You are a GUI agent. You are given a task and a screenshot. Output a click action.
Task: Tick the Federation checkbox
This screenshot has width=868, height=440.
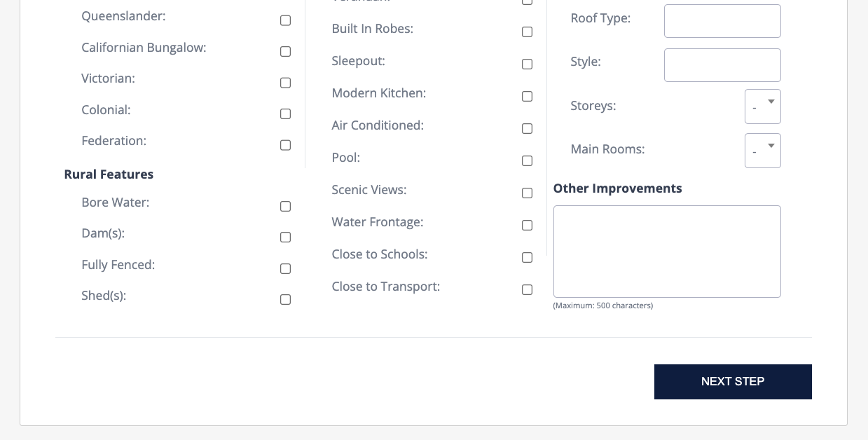(285, 145)
